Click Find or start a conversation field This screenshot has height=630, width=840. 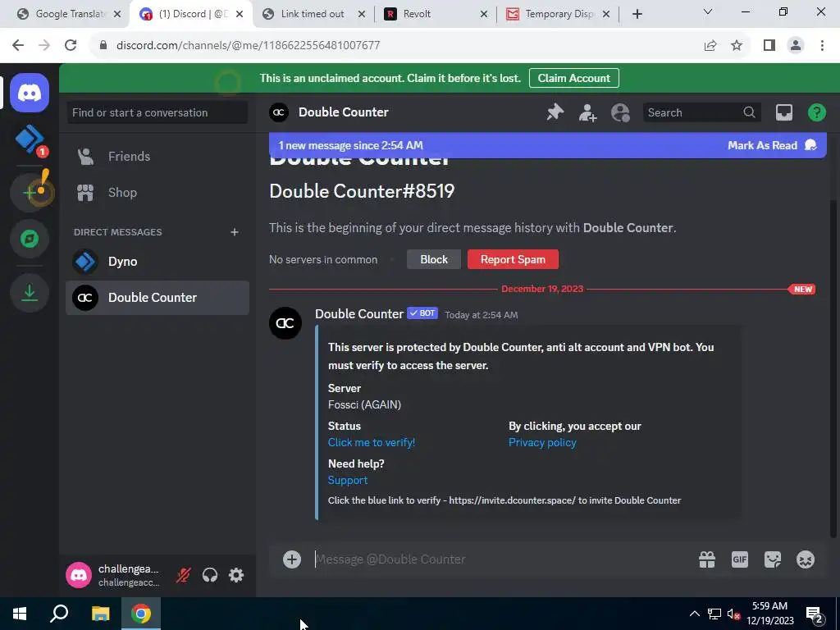tap(157, 112)
